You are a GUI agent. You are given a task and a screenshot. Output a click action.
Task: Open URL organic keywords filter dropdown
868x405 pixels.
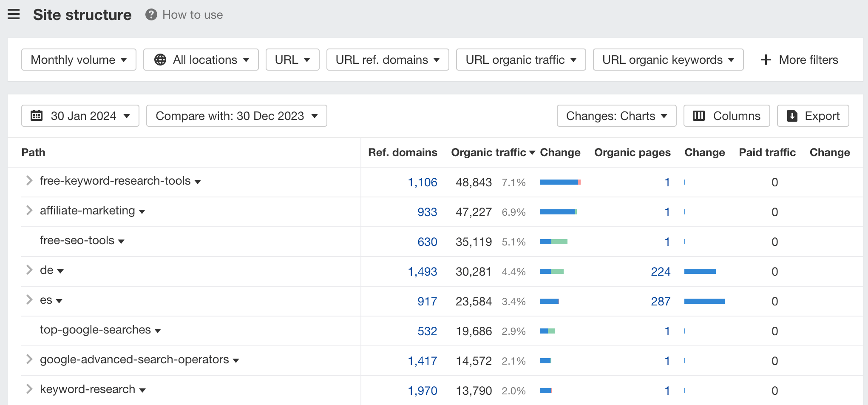click(x=668, y=60)
